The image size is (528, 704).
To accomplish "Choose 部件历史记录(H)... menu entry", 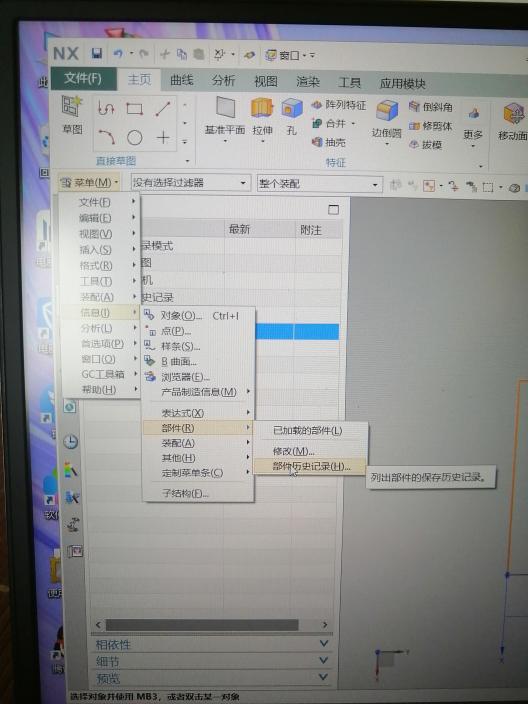I will pyautogui.click(x=310, y=466).
